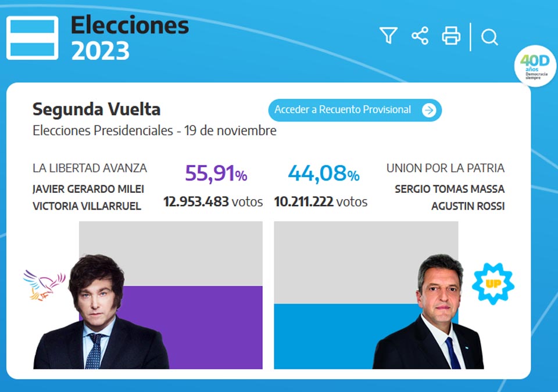Click the 44,08% percentage figure
This screenshot has width=558, height=392.
point(323,173)
